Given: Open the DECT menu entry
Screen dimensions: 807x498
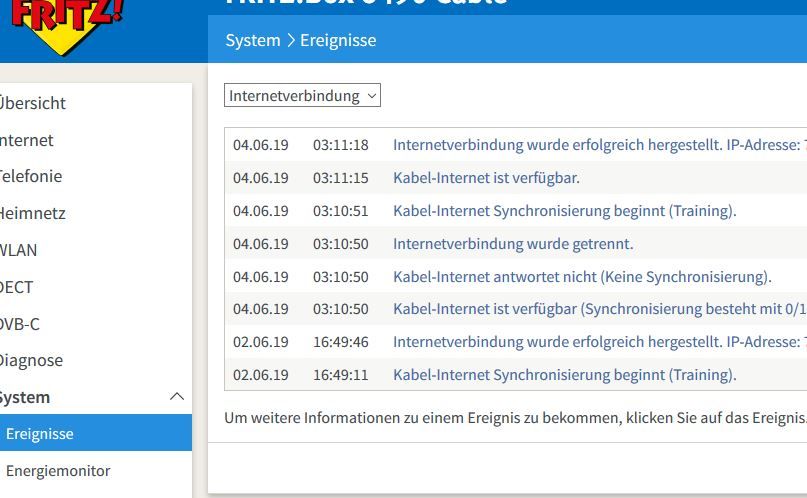Looking at the screenshot, I should click(x=17, y=287).
